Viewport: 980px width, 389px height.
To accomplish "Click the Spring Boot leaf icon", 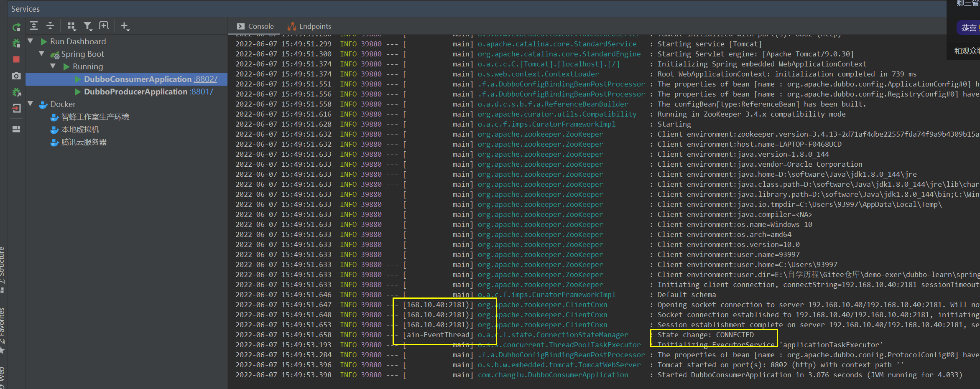I will [55, 55].
